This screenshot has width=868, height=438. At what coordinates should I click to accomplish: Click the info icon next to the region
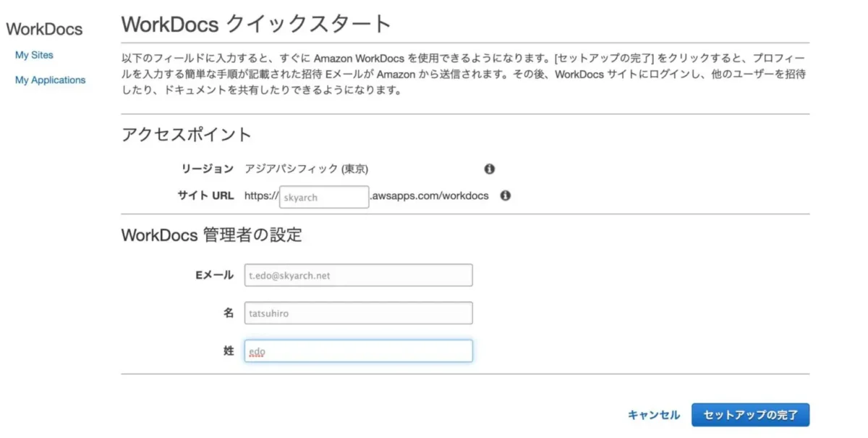[x=490, y=169]
